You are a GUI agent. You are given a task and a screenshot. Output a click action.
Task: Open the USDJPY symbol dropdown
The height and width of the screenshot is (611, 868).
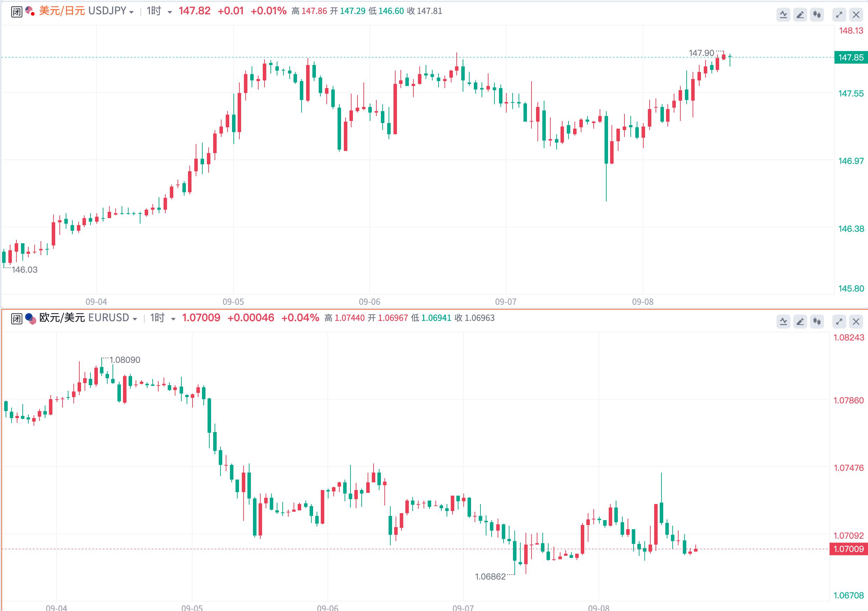(x=131, y=12)
